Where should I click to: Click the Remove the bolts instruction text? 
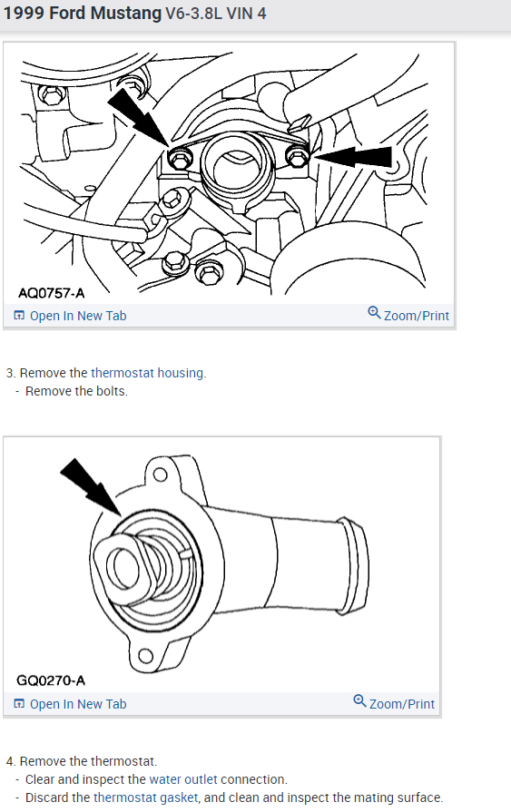(76, 391)
